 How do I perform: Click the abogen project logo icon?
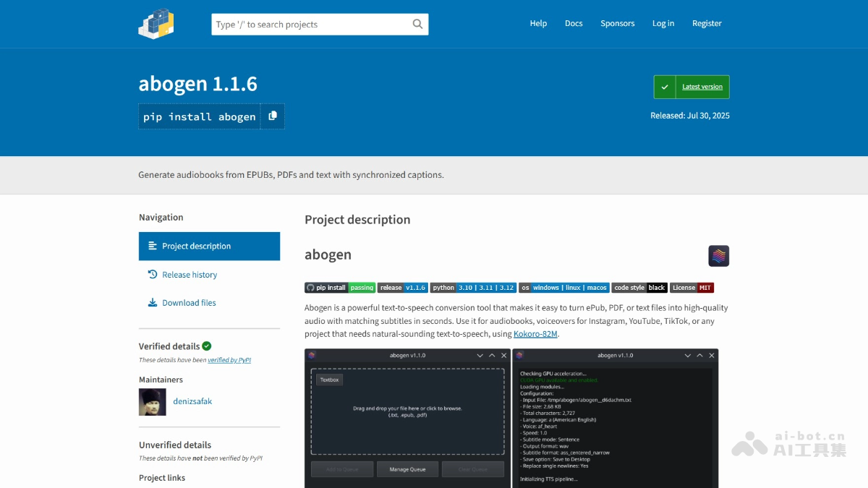[718, 255]
